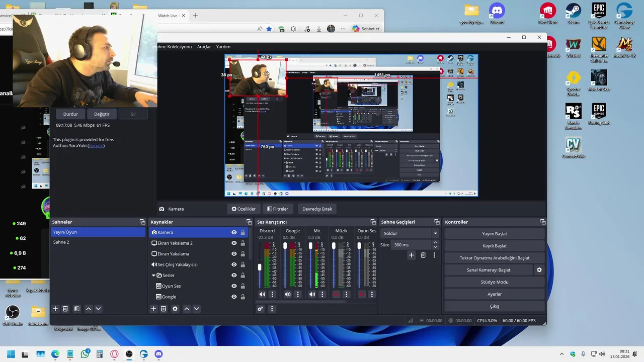Click Yayını Başlat to start streaming
The image size is (644, 362).
495,234
